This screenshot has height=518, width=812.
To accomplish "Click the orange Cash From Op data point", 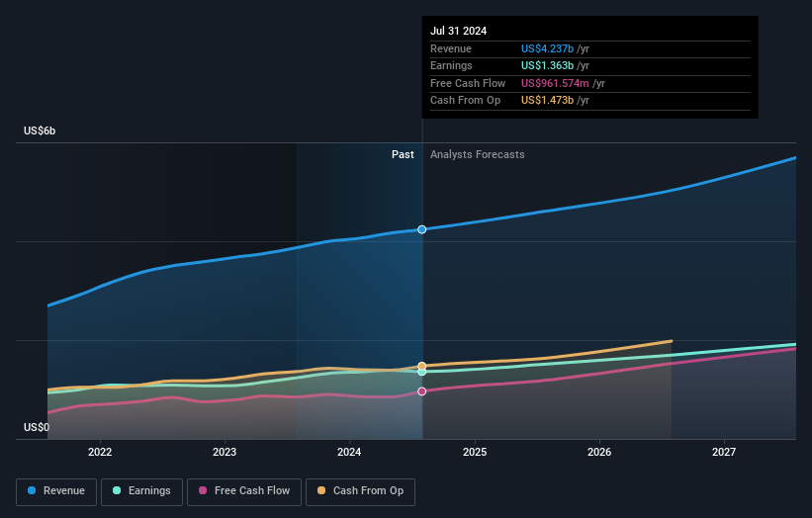I will [422, 366].
